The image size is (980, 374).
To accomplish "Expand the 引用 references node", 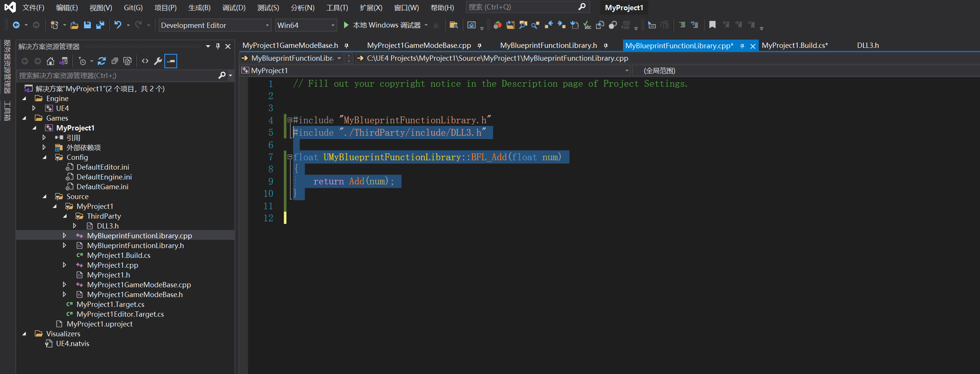I will tap(44, 137).
